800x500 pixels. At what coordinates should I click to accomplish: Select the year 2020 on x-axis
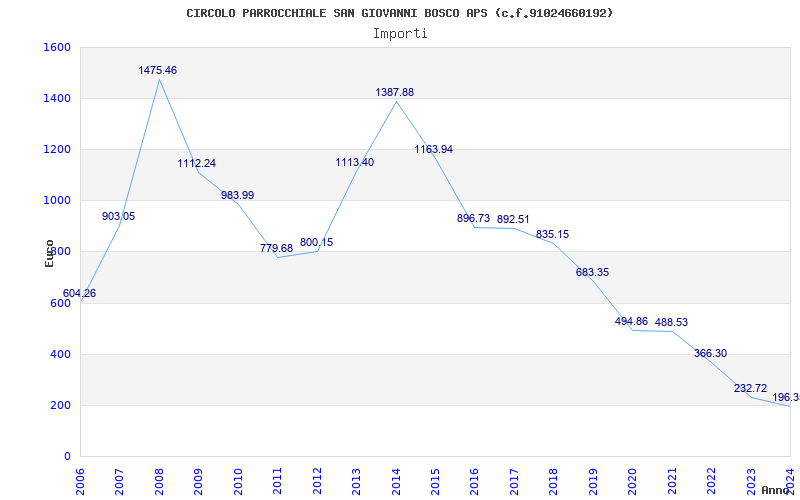pyautogui.click(x=632, y=481)
